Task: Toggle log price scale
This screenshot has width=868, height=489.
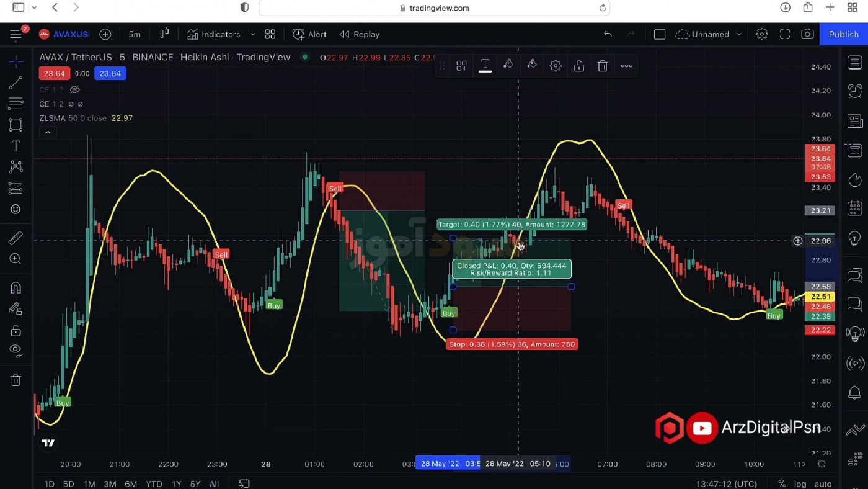Action: point(800,483)
